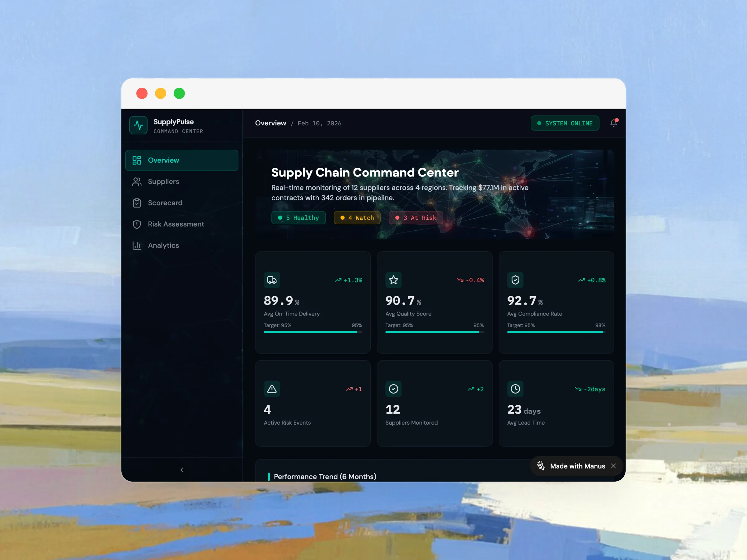Click the warning triangle icon on Risk Events card
Image resolution: width=747 pixels, height=560 pixels.
(x=272, y=389)
